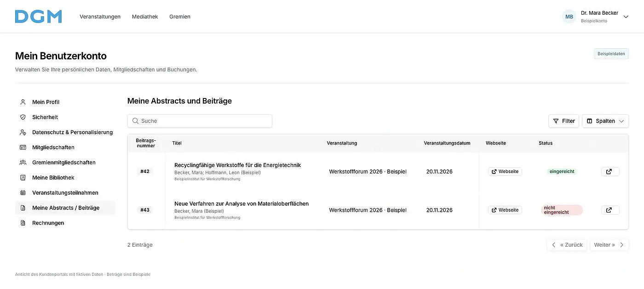Open the Gremien menu
The width and height of the screenshot is (644, 289).
pyautogui.click(x=180, y=17)
